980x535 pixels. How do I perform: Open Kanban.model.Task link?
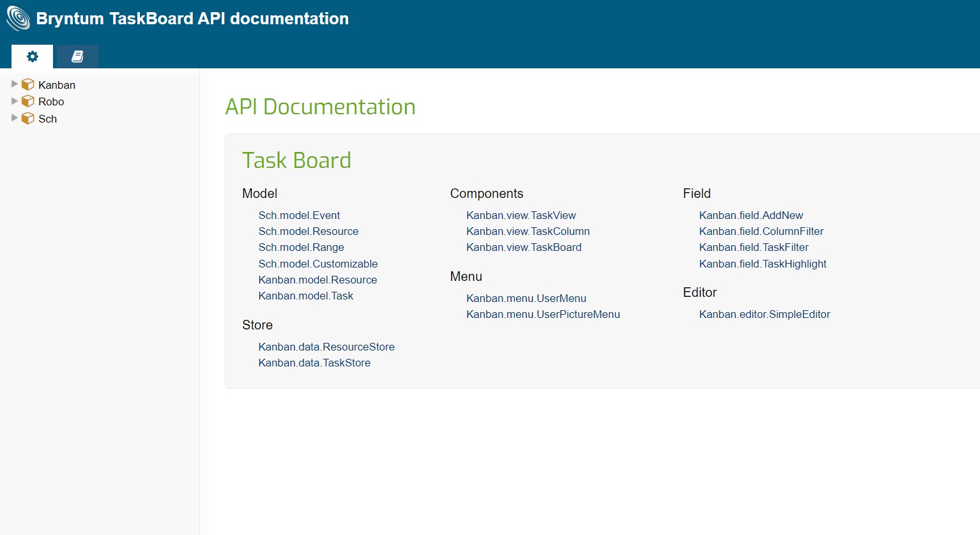[x=305, y=296]
